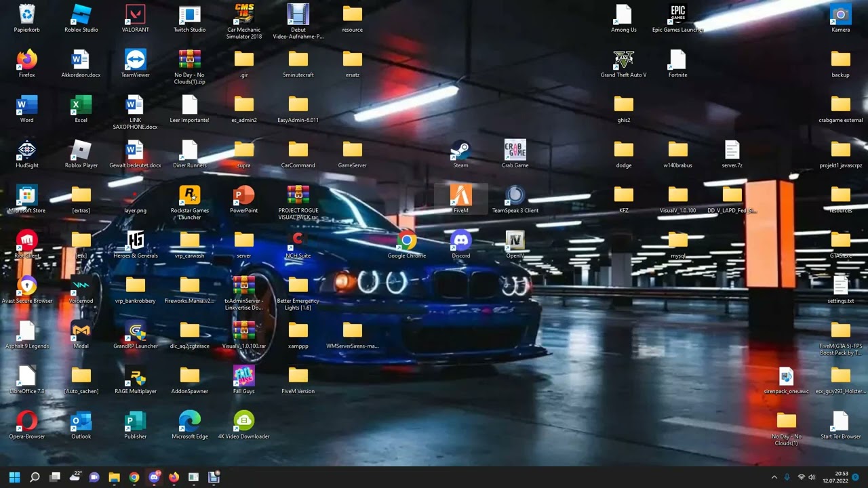Select the Opera-Browser desktop icon

tap(27, 426)
